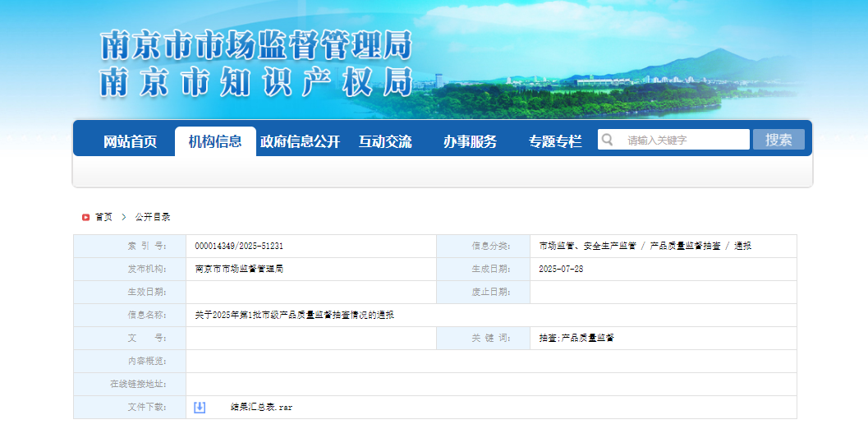Screen dimensions: 868x429
Task: Open the 网站首页 menu item
Action: [x=130, y=141]
